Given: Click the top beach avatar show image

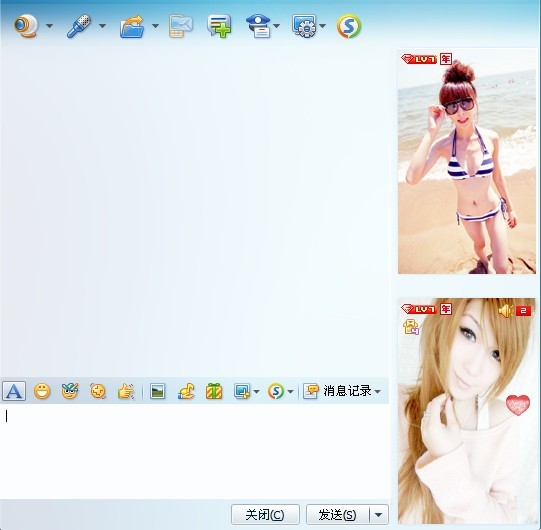Looking at the screenshot, I should [467, 162].
